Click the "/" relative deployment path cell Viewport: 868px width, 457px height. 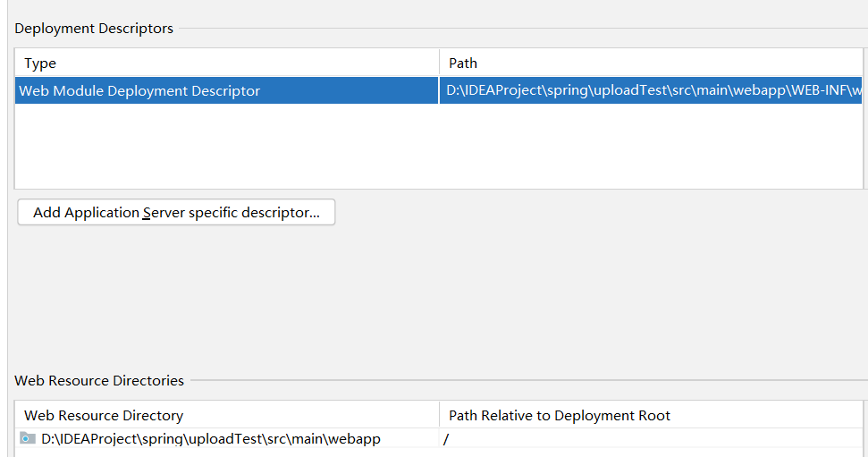pyautogui.click(x=446, y=439)
